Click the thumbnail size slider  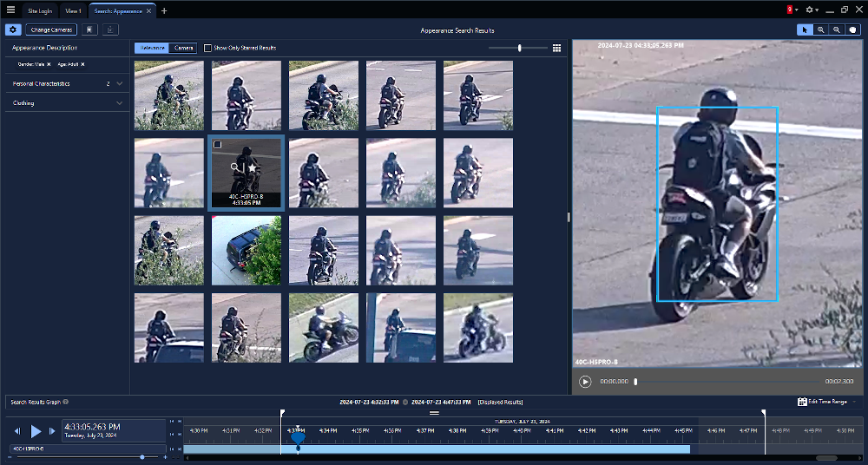[x=519, y=48]
